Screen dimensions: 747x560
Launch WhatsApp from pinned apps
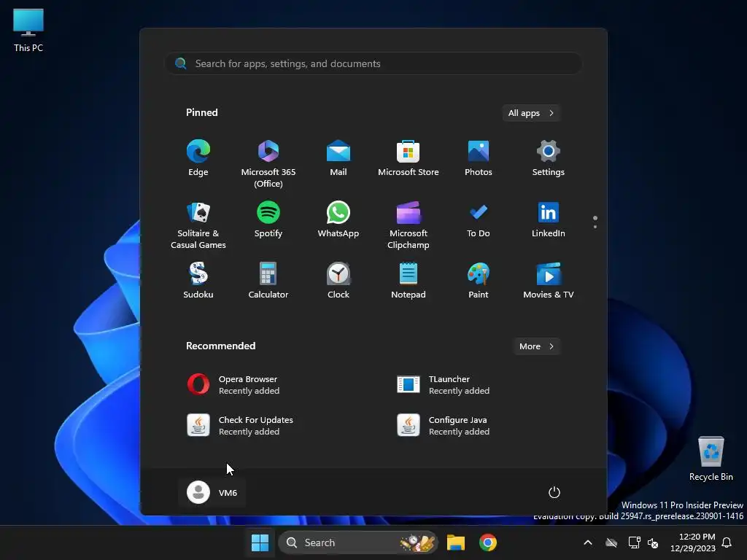click(338, 219)
